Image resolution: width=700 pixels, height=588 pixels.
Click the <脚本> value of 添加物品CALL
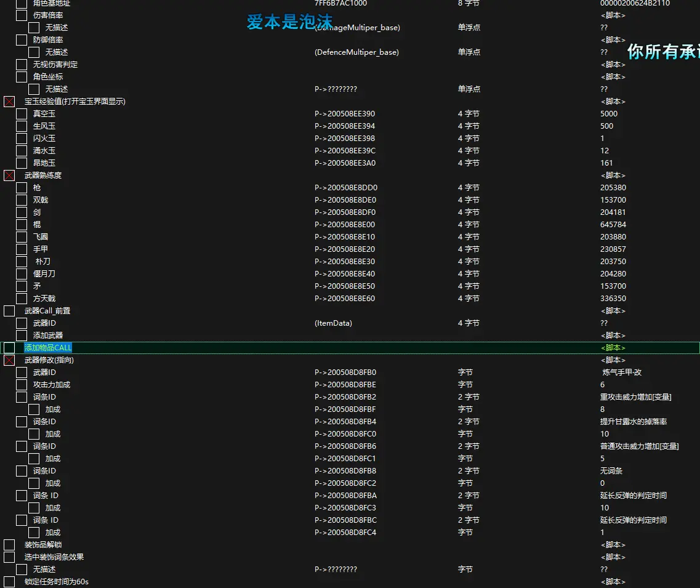pos(613,348)
